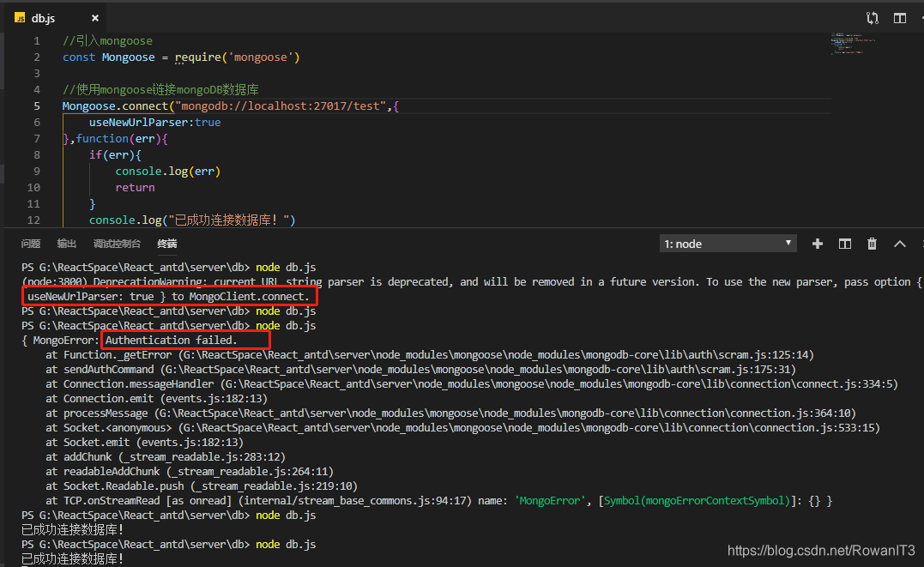This screenshot has width=924, height=567.
Task: Switch to the 调试控制台 tab
Action: [117, 244]
